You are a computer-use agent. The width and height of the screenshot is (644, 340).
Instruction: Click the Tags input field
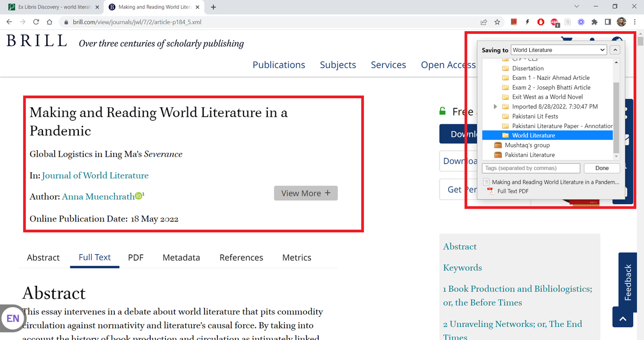(531, 168)
